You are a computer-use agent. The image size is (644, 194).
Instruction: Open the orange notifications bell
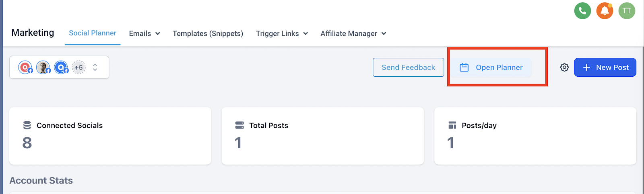(x=605, y=11)
